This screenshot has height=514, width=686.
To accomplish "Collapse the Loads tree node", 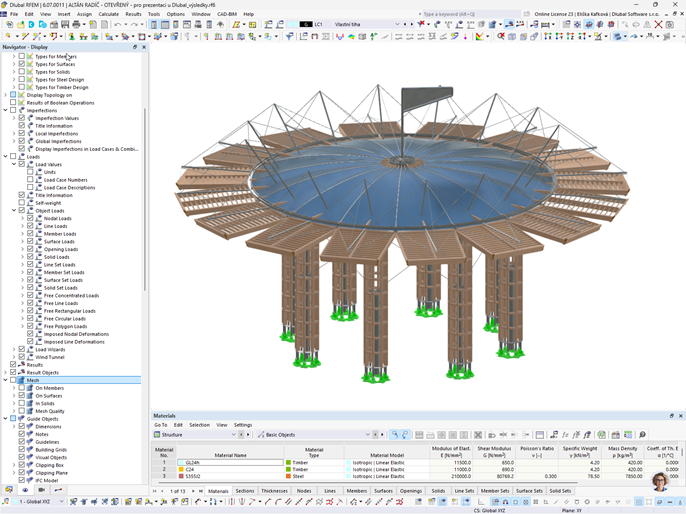I will 6,156.
